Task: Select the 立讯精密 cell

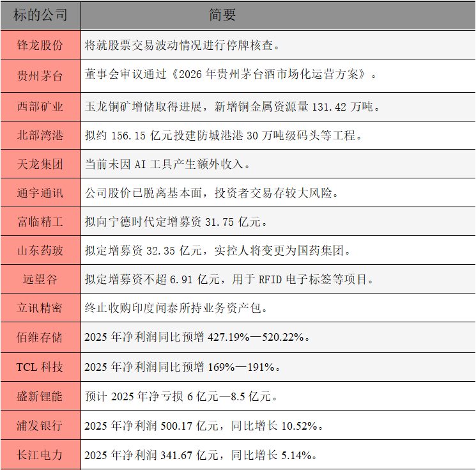Action: (40, 308)
